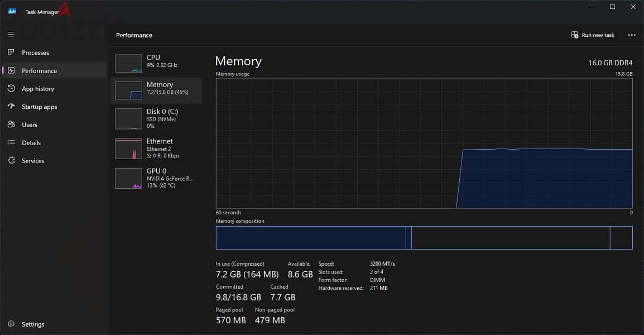Click the 9% 2.82 GHz CPU summary
Screen dimensions: 644x335
pyautogui.click(x=162, y=65)
